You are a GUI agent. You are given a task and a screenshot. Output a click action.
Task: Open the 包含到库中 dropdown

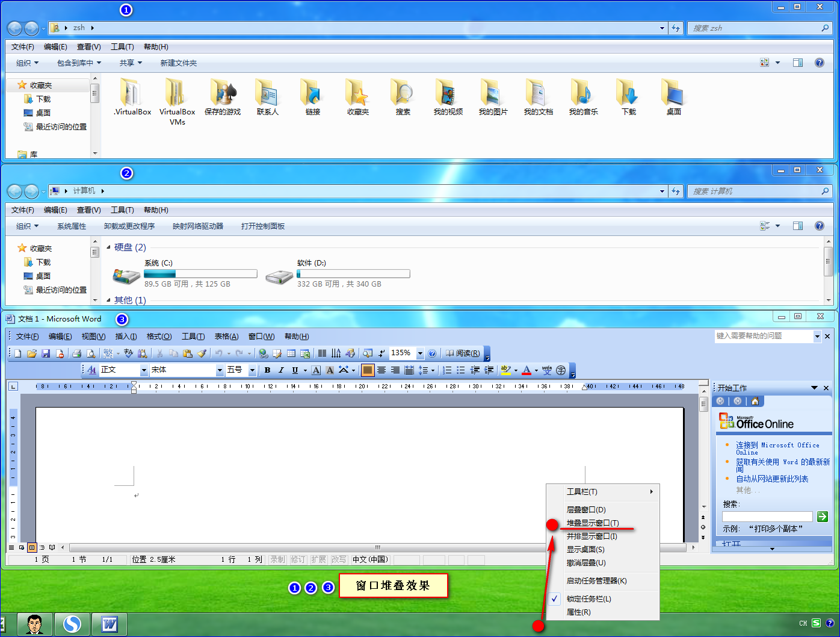click(79, 63)
